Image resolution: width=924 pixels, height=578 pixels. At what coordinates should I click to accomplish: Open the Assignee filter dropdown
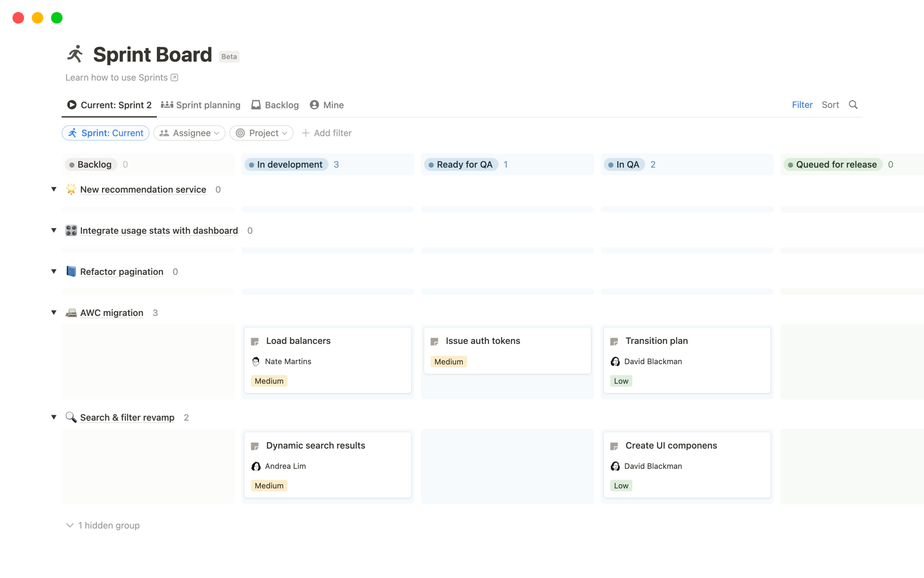pos(189,133)
